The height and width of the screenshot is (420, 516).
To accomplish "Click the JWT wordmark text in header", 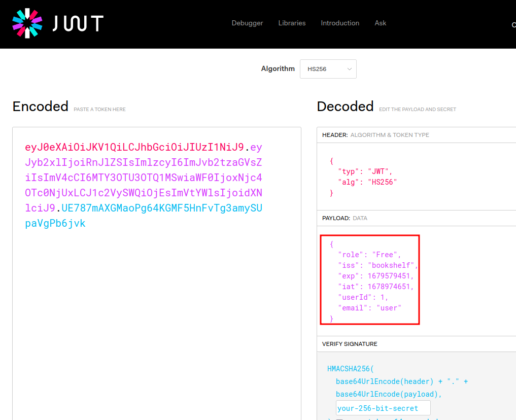I will [x=78, y=24].
